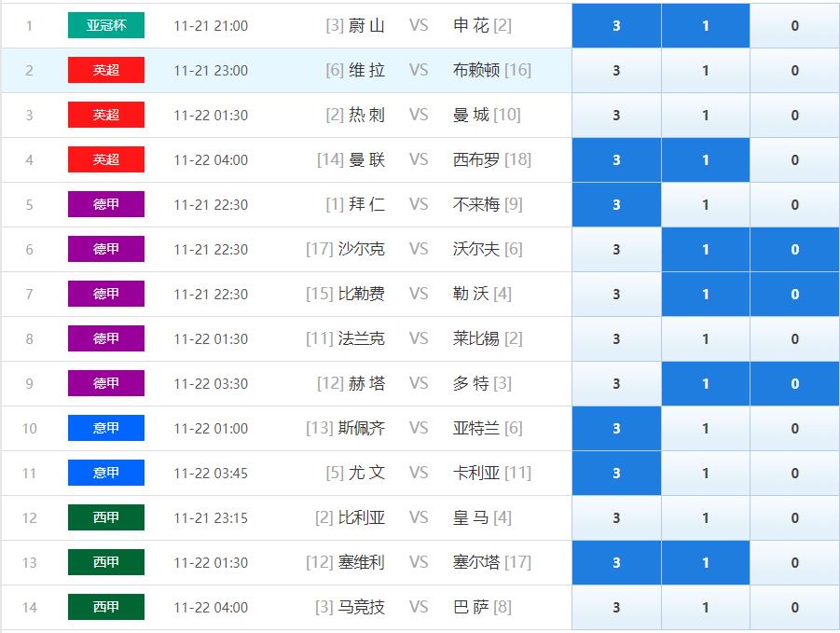Choose result 1 for 法兰克 vs 莱比锡
This screenshot has height=633, width=840.
coord(705,339)
